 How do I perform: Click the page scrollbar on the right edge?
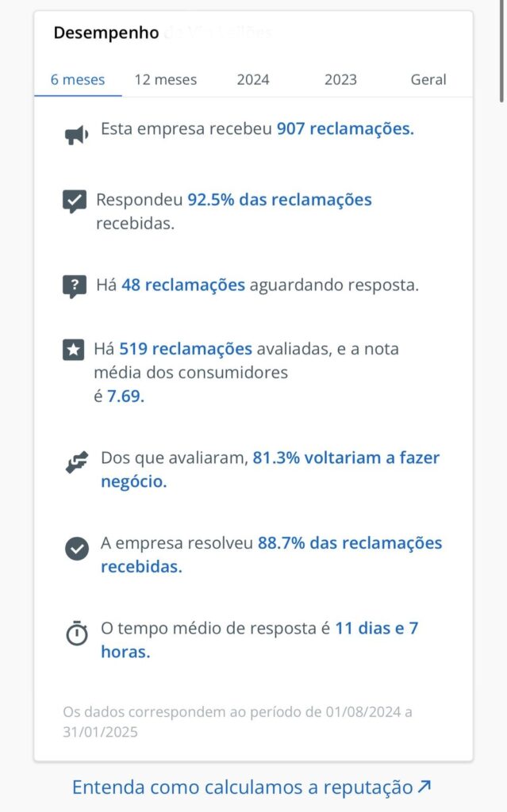point(502,48)
